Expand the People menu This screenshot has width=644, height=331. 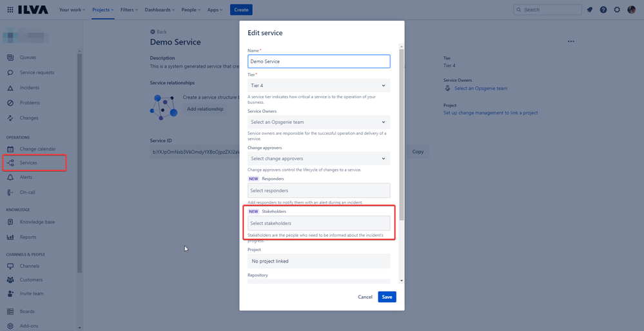pyautogui.click(x=191, y=10)
